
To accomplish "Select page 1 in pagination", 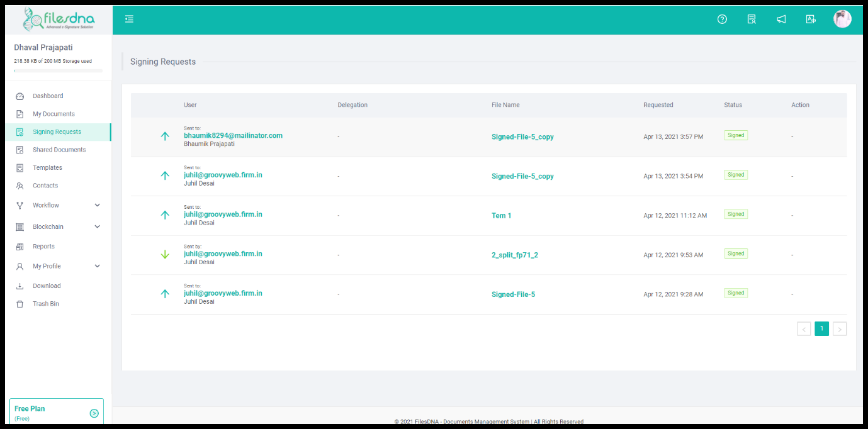I will pos(821,328).
